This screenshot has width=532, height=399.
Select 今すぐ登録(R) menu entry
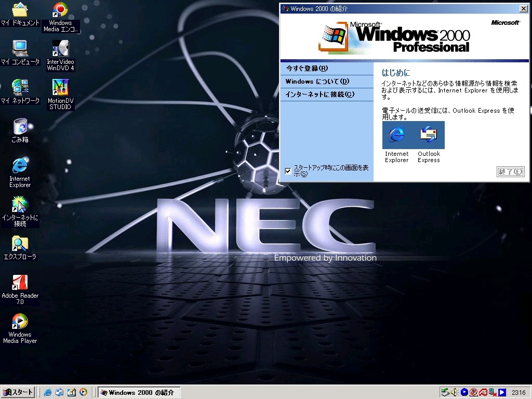pos(327,68)
